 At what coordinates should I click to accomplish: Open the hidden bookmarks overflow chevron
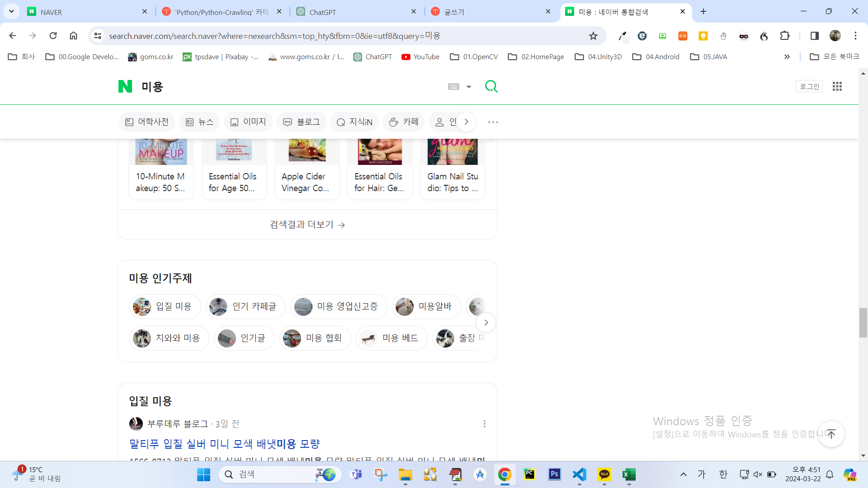tap(787, 56)
